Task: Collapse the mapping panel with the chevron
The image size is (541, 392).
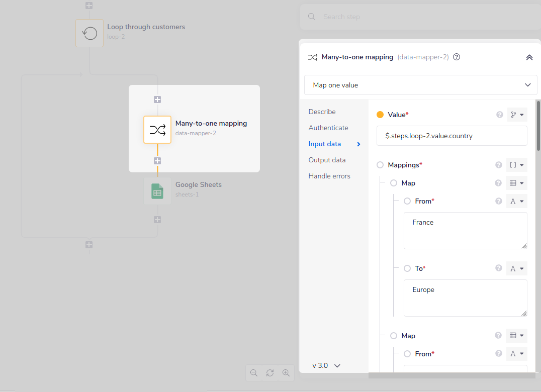Action: 529,57
